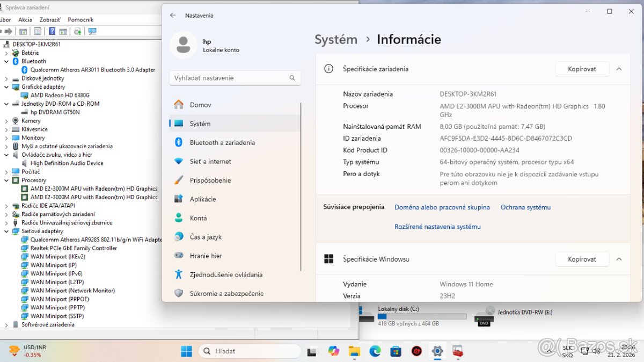The width and height of the screenshot is (644, 362).
Task: Open the Ochrana systému link
Action: 525,207
